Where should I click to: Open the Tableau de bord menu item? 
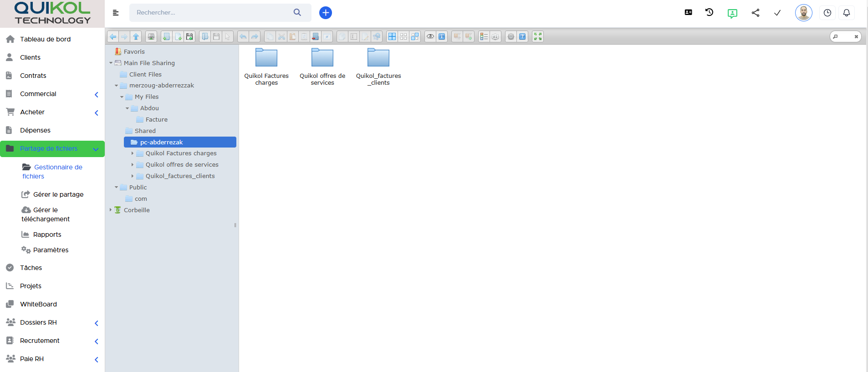pos(45,39)
